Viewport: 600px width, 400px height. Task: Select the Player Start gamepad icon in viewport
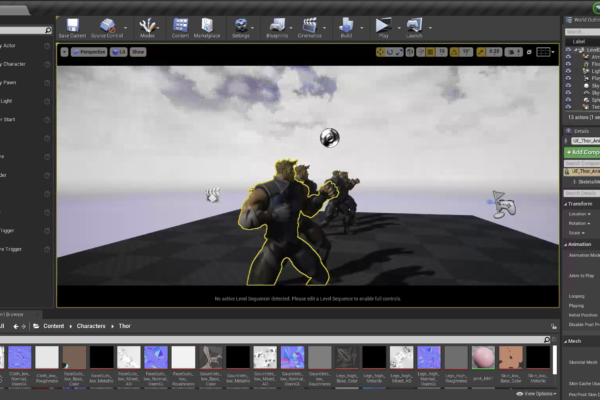[504, 205]
